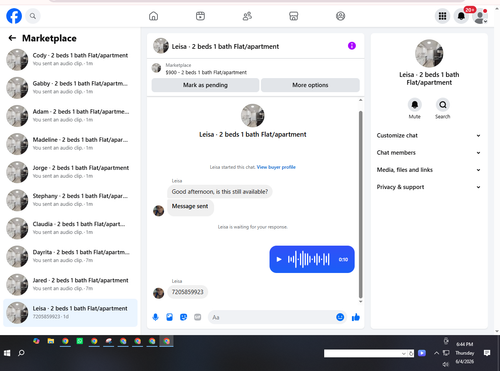Open File Explorer from taskbar
Screen dimensions: 500x371
[x=51, y=341]
